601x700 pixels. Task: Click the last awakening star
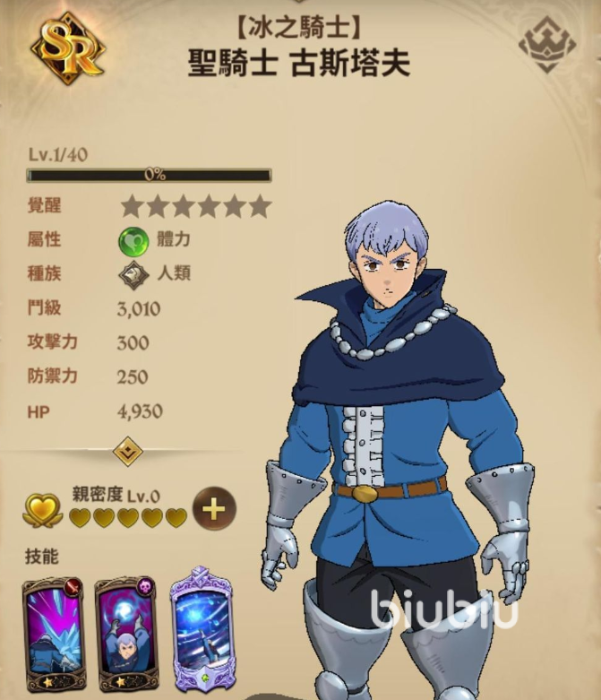260,207
